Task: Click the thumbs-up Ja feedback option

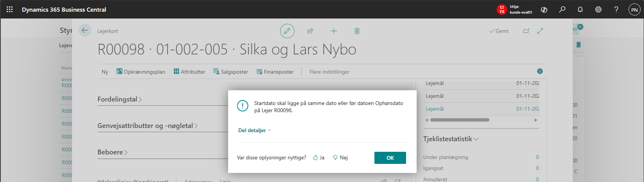Action: (319, 158)
